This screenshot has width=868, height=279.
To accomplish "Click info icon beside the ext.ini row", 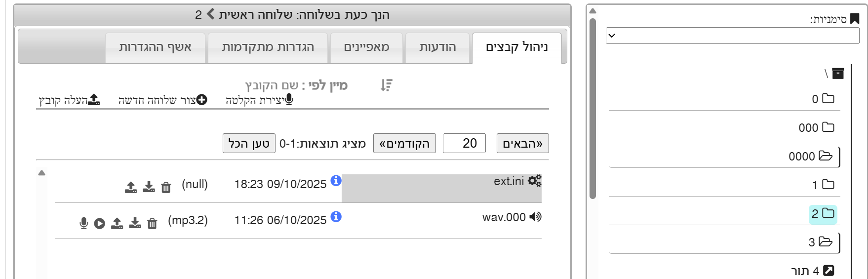I will [336, 181].
